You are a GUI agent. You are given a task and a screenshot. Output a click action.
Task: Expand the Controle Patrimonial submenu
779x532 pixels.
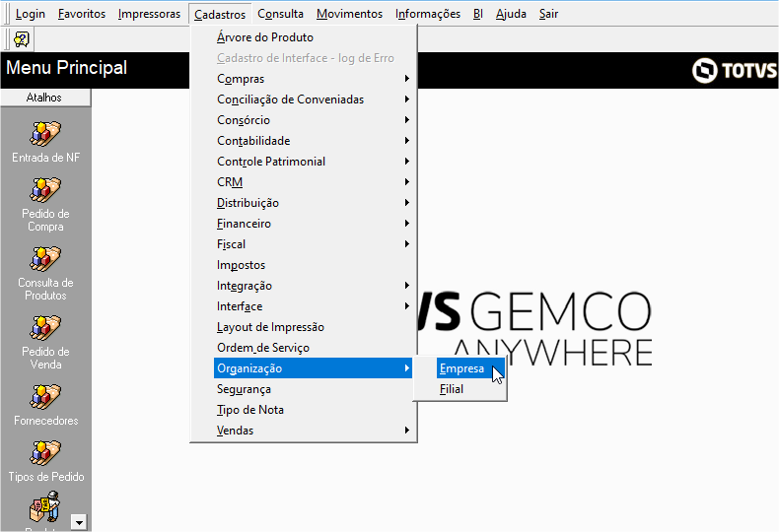click(x=314, y=162)
